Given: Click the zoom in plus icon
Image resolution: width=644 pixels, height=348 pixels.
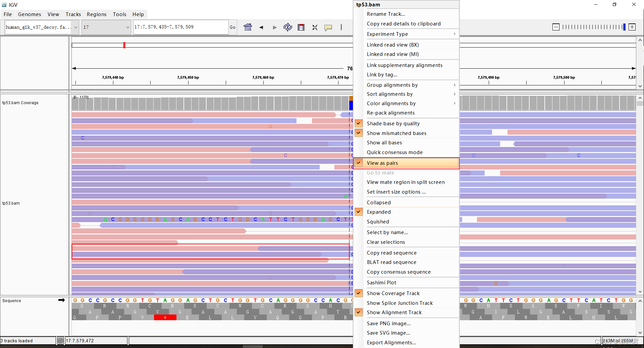Looking at the screenshot, I should coord(632,27).
